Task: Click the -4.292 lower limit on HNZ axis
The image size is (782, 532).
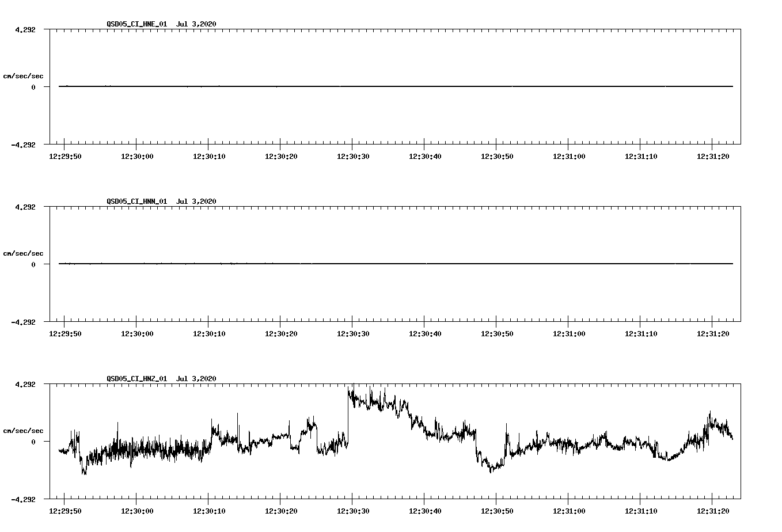Action: (23, 499)
